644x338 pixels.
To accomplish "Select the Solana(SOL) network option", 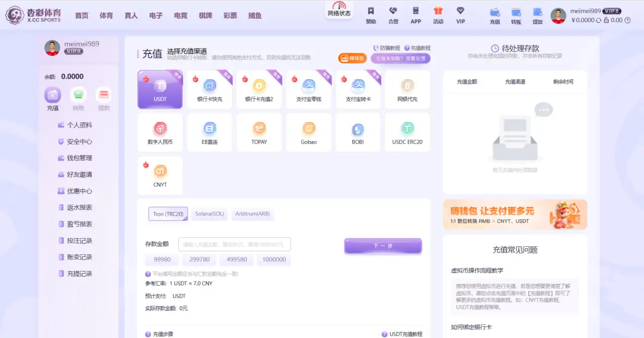I will (209, 214).
